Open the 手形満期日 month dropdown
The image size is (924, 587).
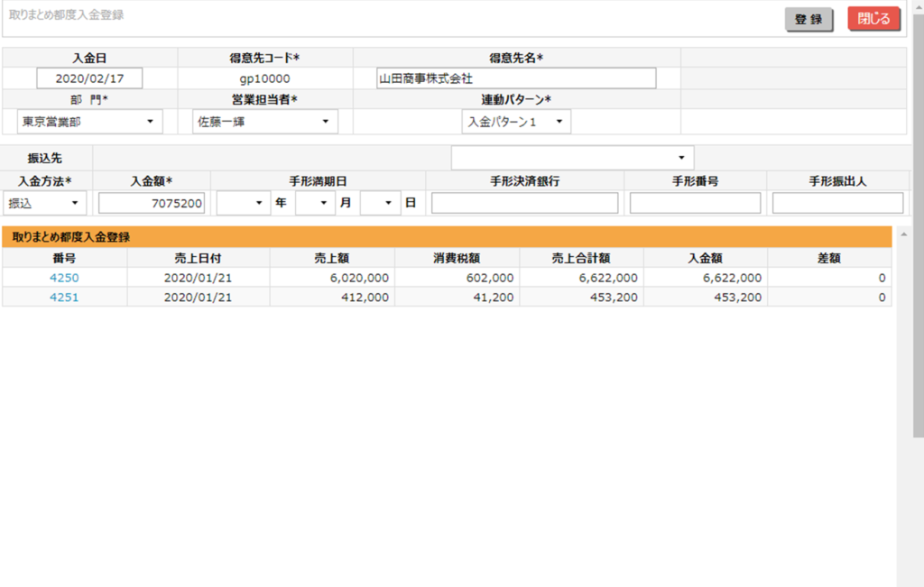click(315, 203)
